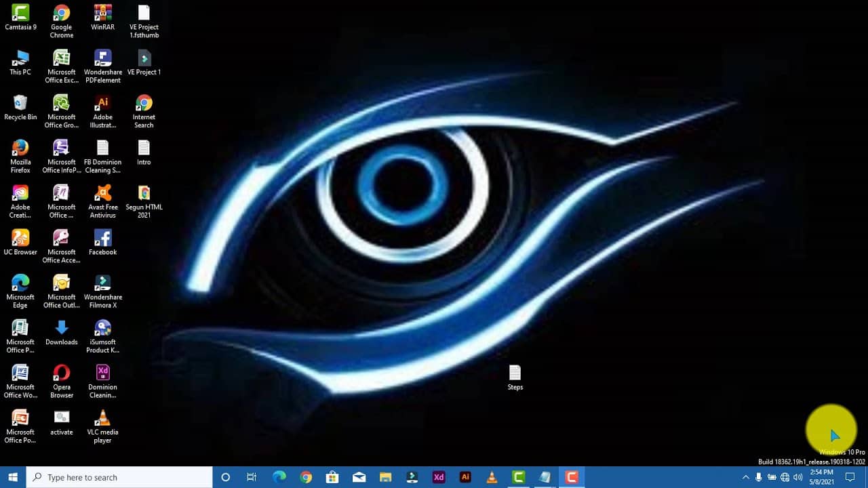
Task: Select the VLC media player desktop shortcut
Action: click(x=102, y=418)
